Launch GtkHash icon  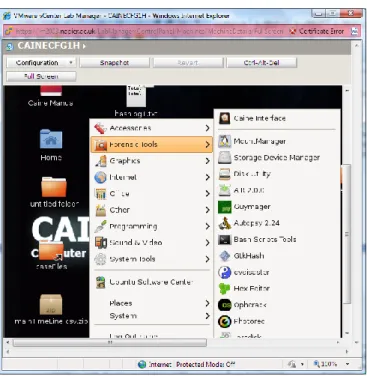click(225, 256)
